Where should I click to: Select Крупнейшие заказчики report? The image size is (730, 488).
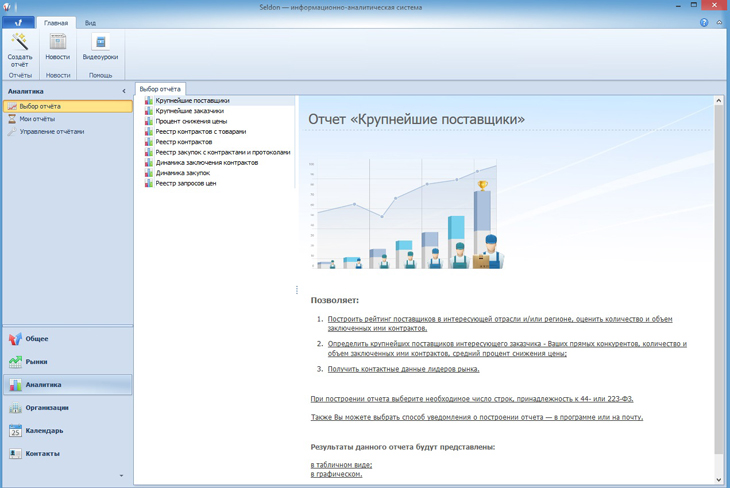pyautogui.click(x=189, y=111)
